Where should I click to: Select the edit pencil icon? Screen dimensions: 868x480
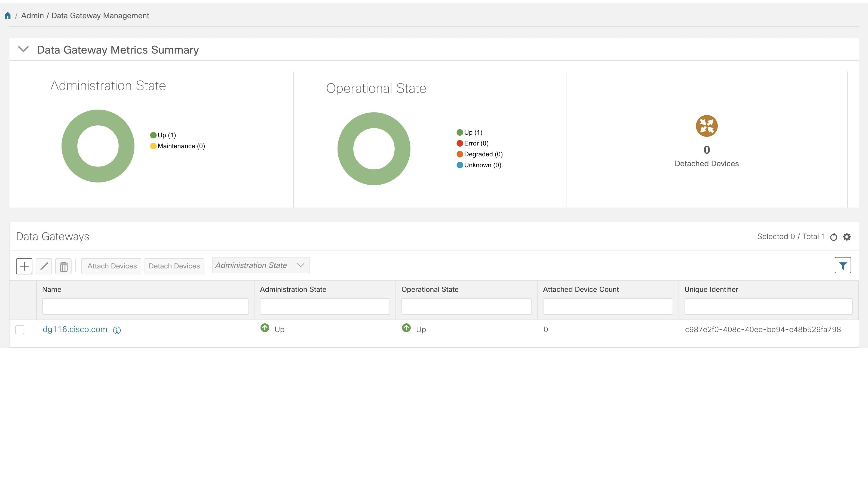(x=44, y=266)
